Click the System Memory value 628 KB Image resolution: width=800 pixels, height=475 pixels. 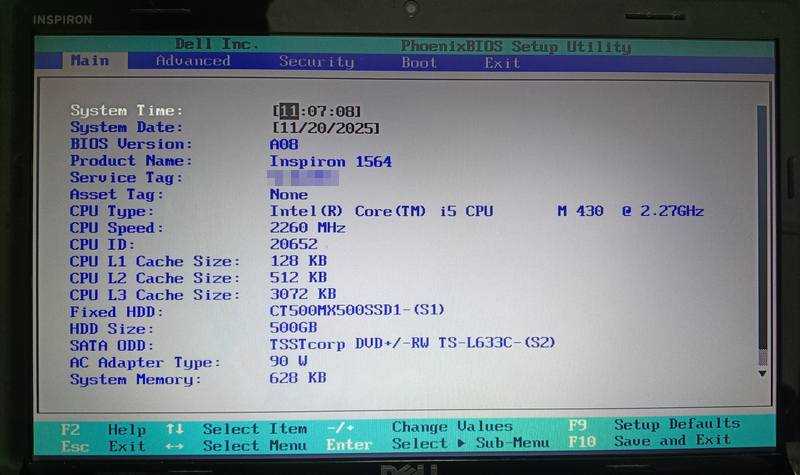(x=298, y=378)
